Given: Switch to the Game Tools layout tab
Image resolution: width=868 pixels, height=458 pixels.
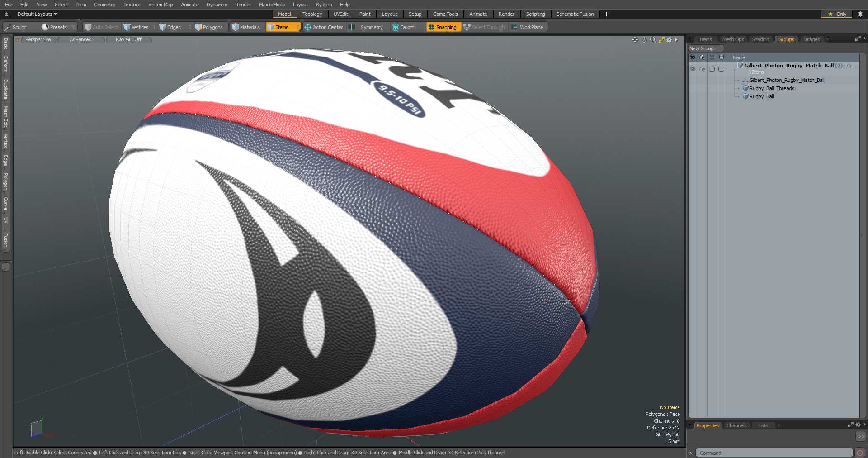Looking at the screenshot, I should click(x=445, y=14).
